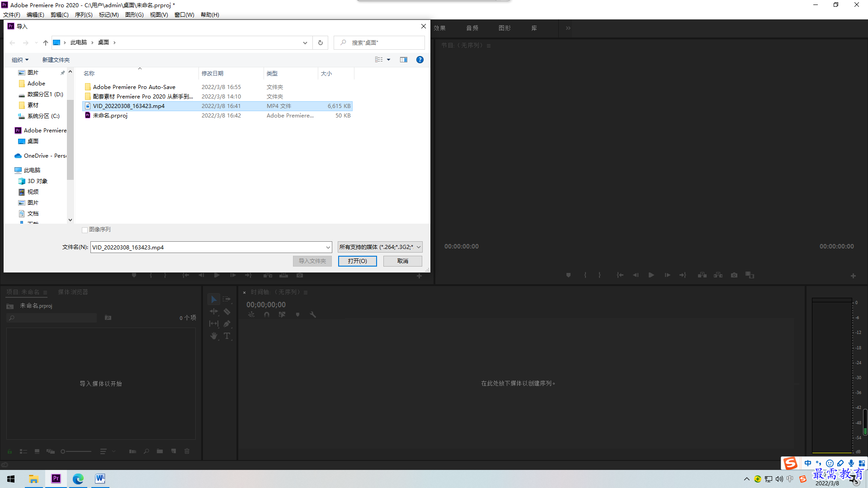The height and width of the screenshot is (488, 868).
Task: Open comparison view in program monitor
Action: (x=750, y=275)
